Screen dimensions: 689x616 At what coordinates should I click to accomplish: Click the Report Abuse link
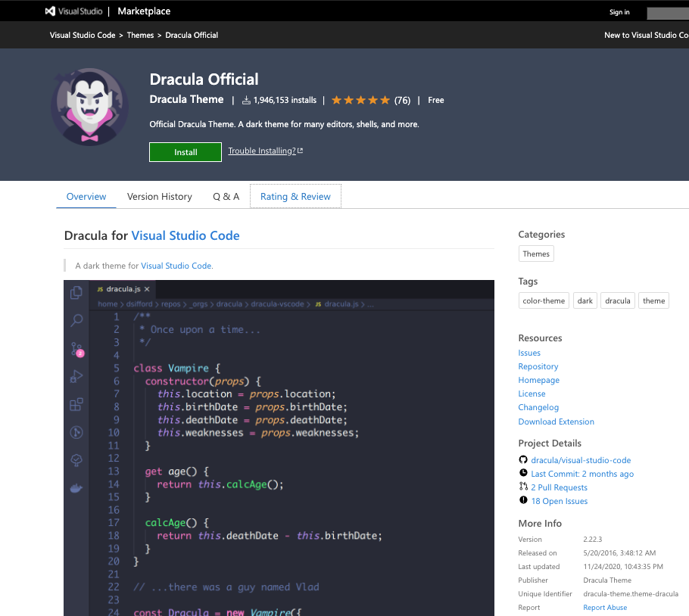point(605,608)
